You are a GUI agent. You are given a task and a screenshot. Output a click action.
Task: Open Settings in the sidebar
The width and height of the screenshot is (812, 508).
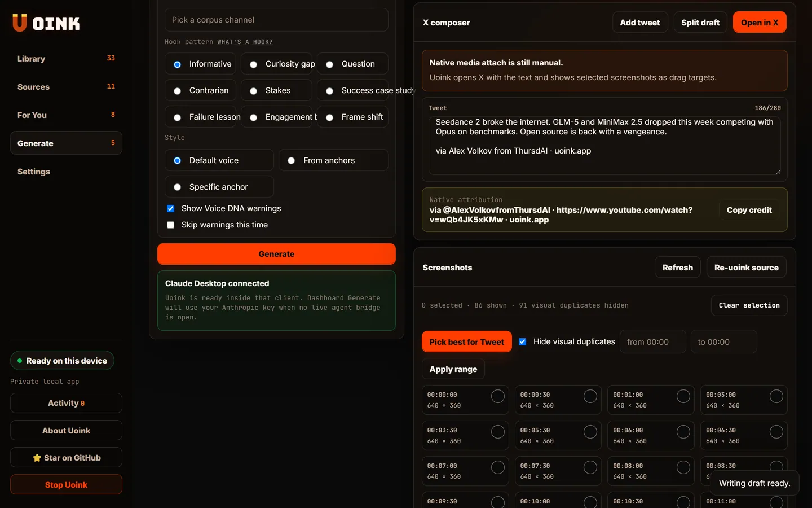(x=66, y=172)
